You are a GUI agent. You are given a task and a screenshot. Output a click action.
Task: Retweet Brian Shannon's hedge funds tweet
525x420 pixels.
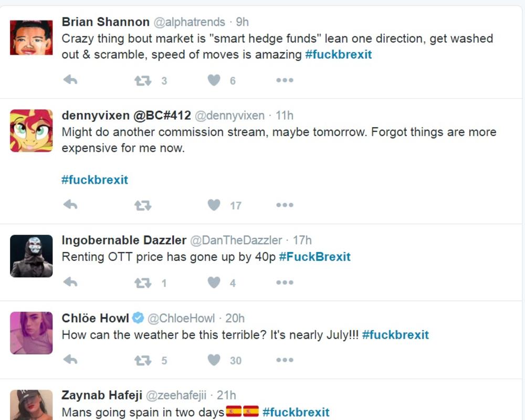[143, 80]
